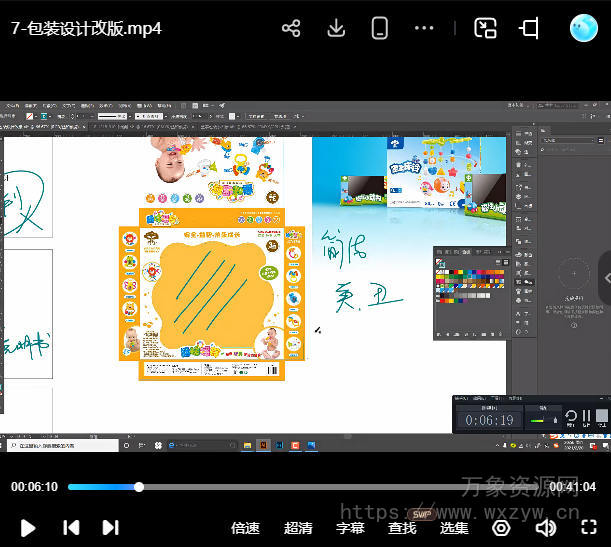This screenshot has height=547, width=611.
Task: Toggle fullscreen mode
Action: [589, 527]
